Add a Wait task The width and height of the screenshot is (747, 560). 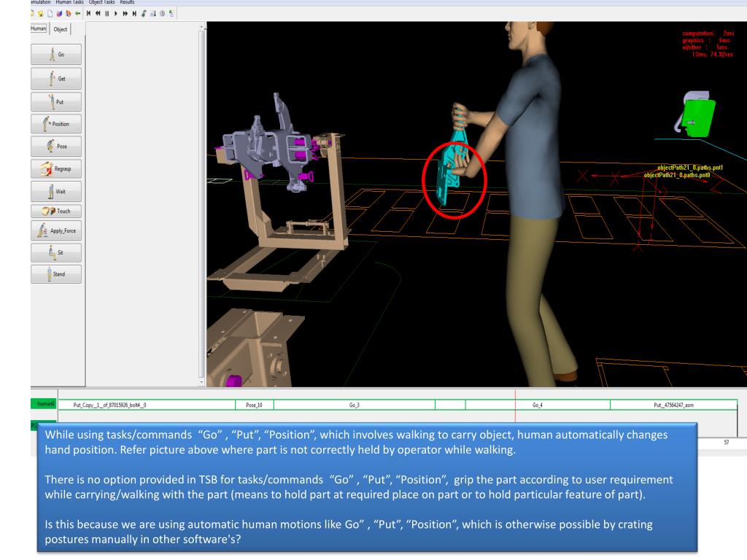pos(56,194)
